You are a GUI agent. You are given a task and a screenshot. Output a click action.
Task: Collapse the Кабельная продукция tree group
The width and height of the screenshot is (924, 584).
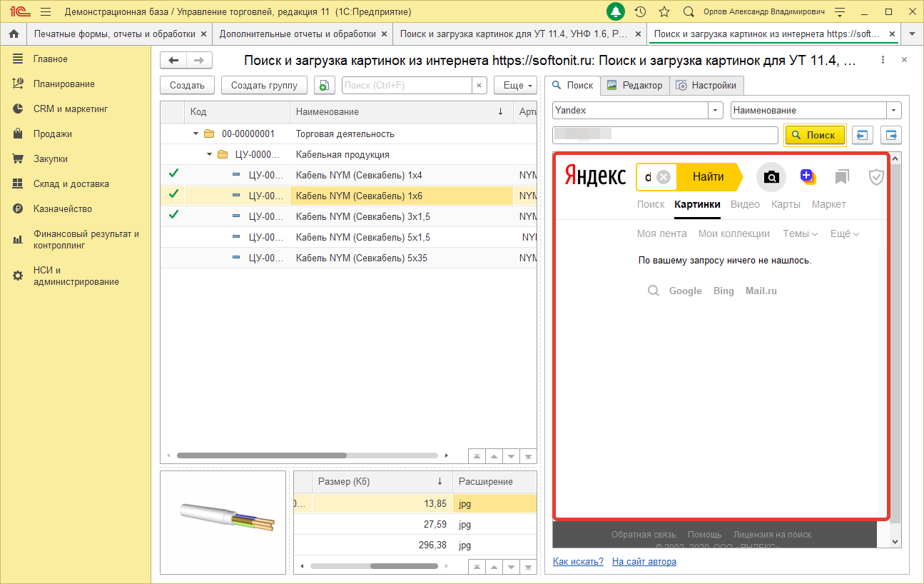tap(209, 154)
